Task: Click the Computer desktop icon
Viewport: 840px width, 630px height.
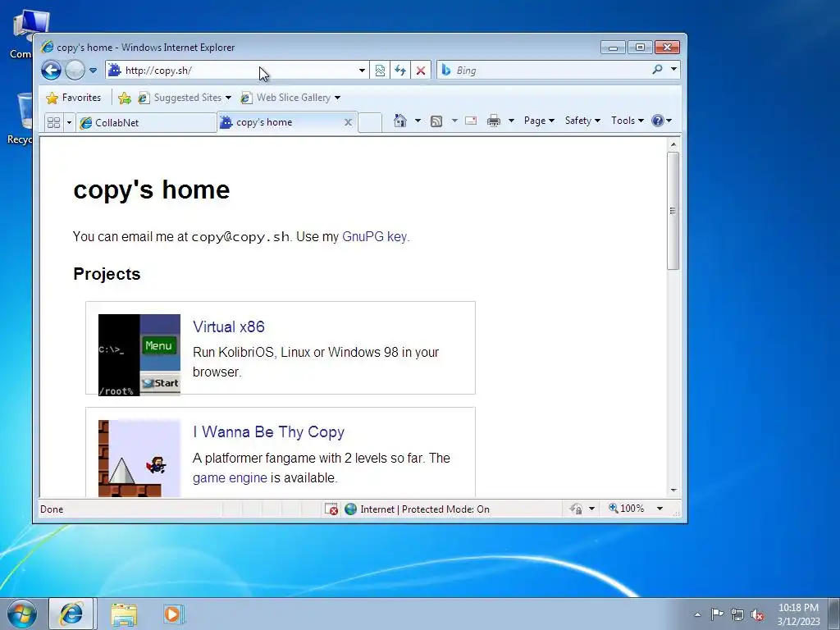Action: [x=21, y=34]
